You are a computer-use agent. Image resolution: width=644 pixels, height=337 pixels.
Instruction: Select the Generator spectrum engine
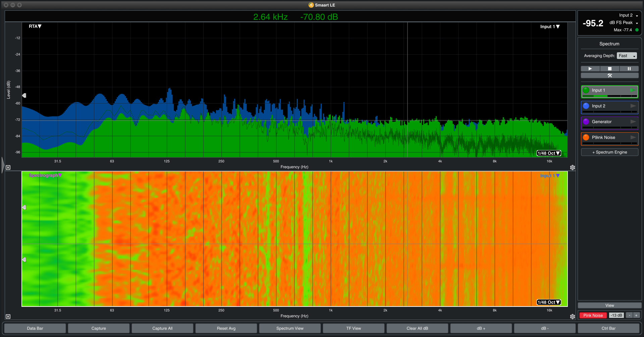pos(609,123)
